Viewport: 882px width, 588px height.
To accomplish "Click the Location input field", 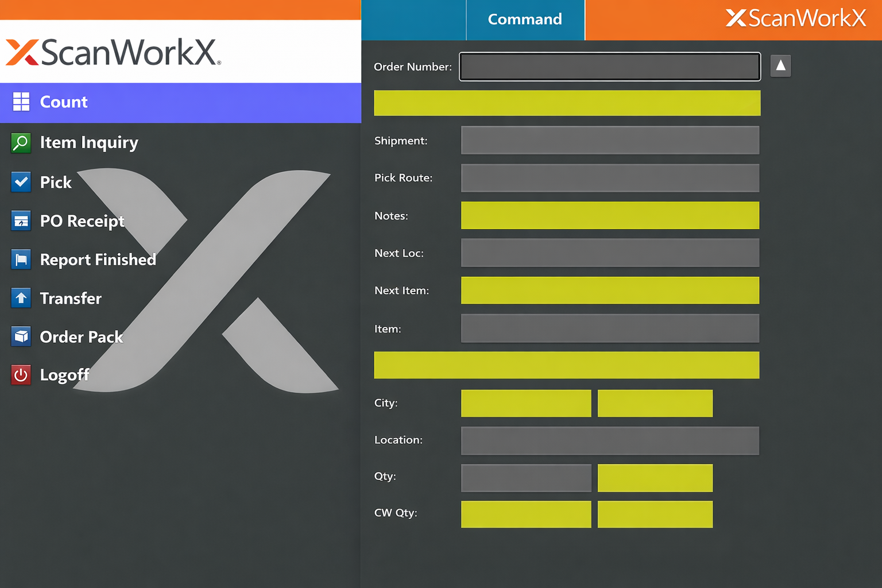I will 609,440.
